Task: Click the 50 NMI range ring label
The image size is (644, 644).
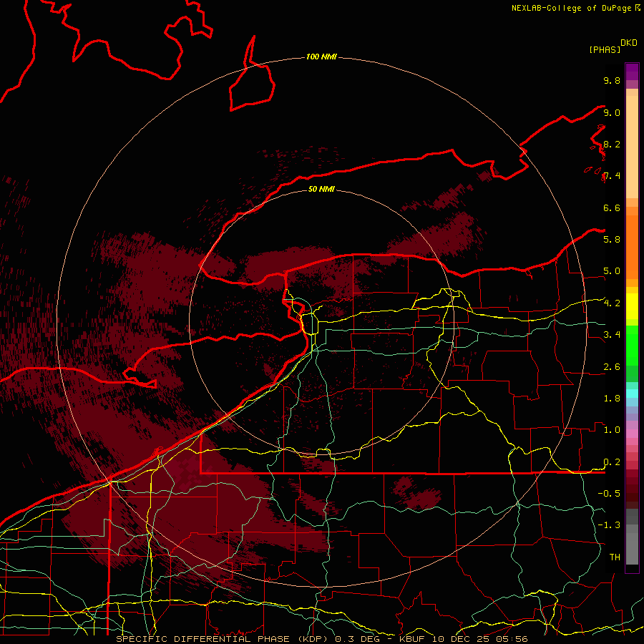Action: tap(321, 189)
